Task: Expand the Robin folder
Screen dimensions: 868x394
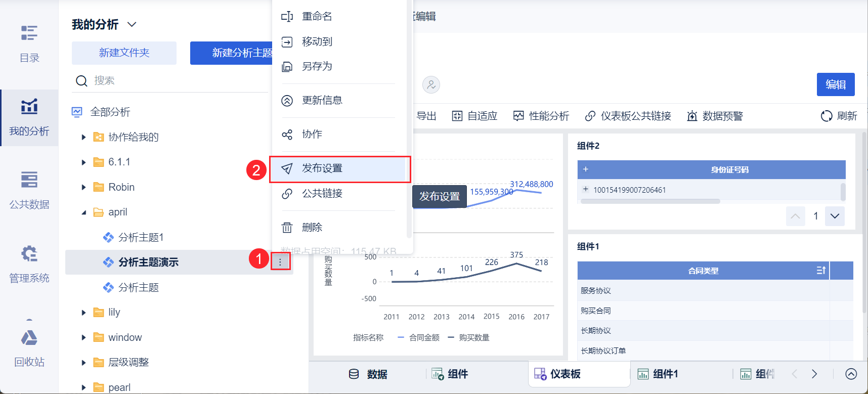Action: coord(83,187)
